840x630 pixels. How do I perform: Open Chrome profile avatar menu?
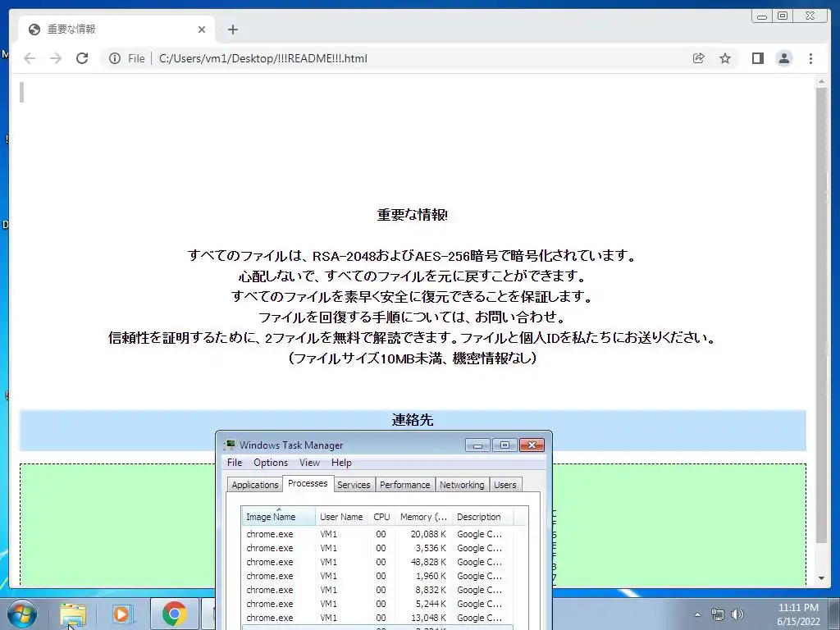[x=783, y=58]
